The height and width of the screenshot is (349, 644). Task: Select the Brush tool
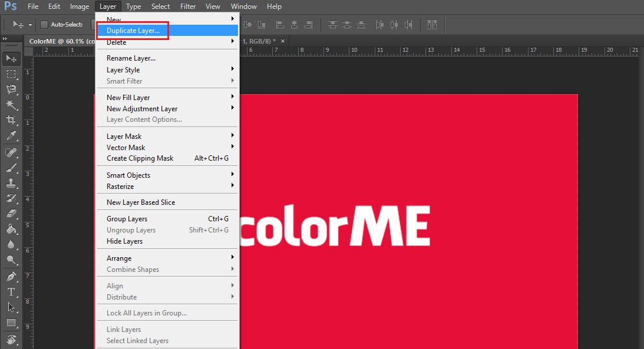pos(11,168)
